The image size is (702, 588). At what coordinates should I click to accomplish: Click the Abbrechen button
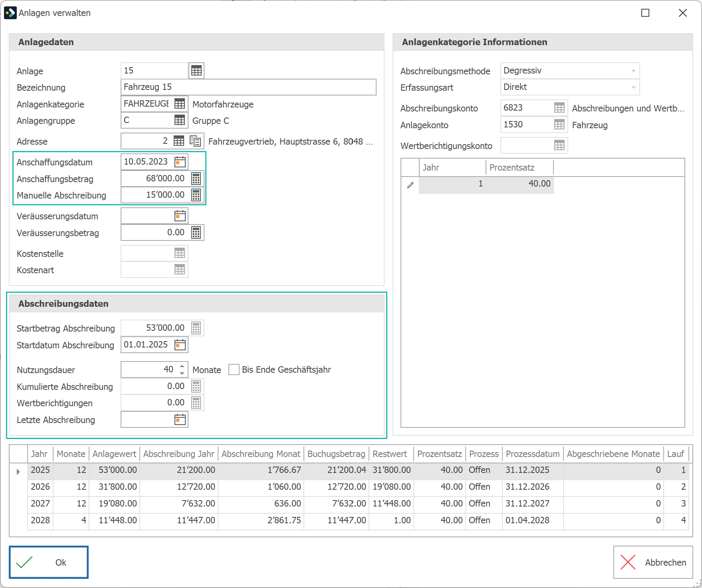[653, 562]
